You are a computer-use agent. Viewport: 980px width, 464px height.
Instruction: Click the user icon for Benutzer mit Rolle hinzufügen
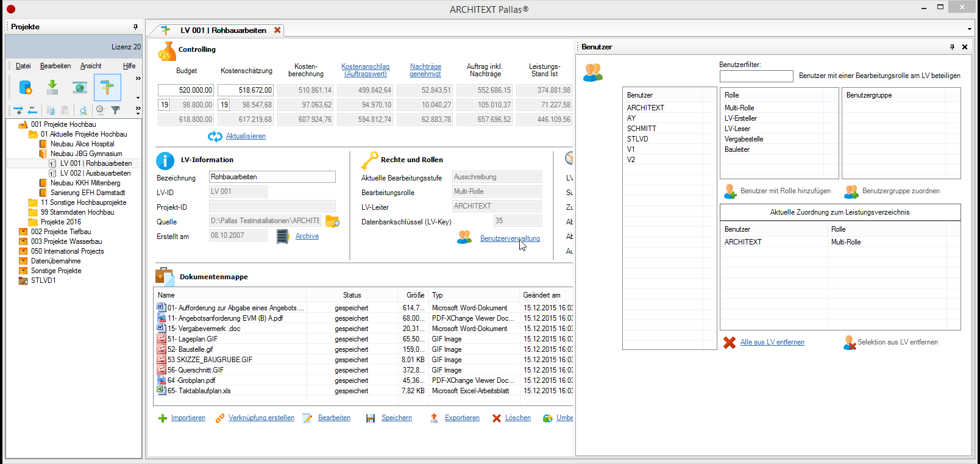[730, 191]
